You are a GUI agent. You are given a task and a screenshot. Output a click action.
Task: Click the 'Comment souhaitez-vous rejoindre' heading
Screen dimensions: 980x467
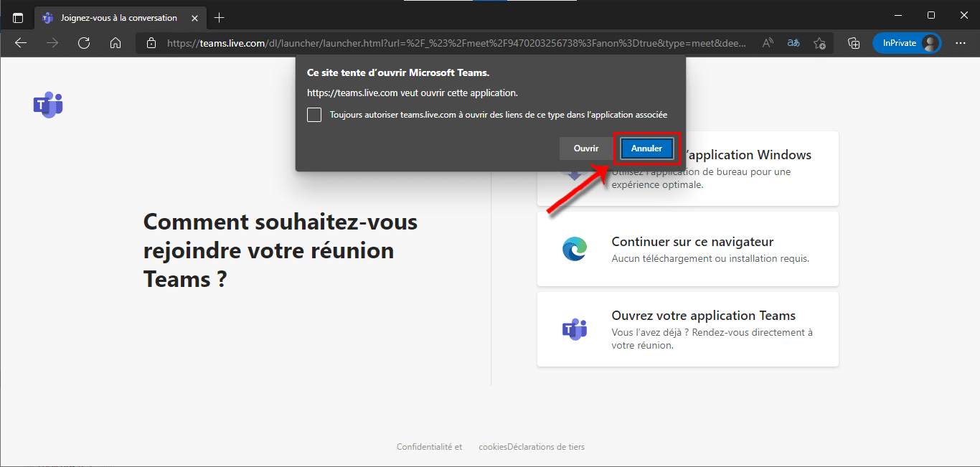(x=281, y=250)
